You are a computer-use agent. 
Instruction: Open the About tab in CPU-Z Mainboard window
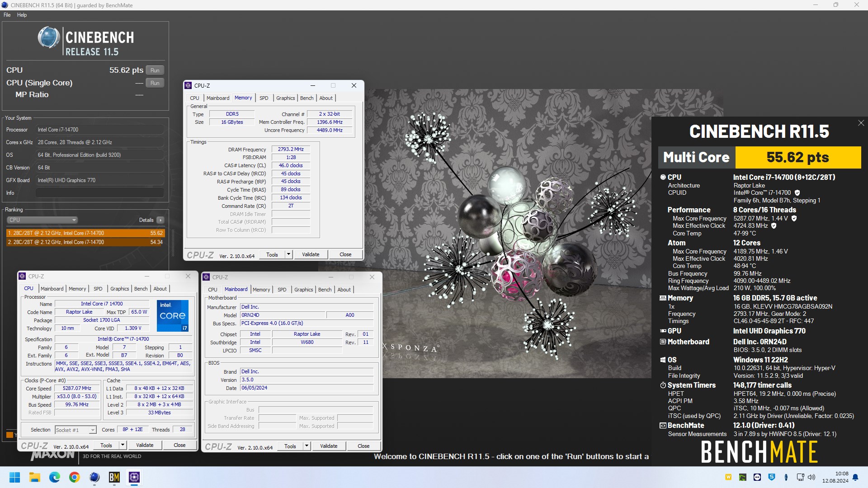point(344,290)
